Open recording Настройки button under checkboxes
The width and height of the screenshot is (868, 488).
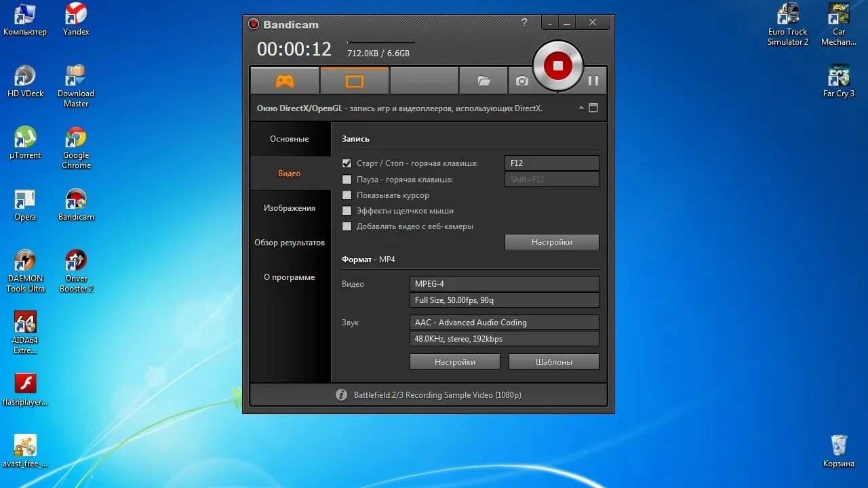click(x=552, y=242)
